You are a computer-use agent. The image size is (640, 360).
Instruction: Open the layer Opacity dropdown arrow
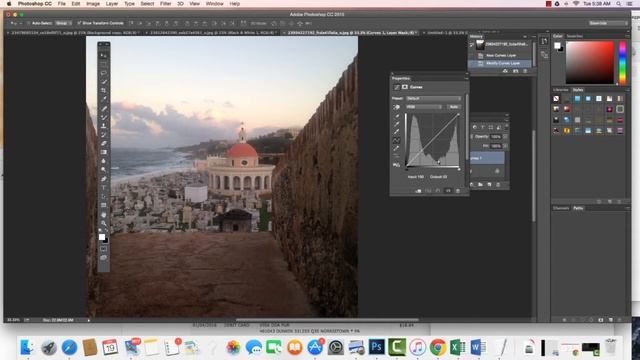505,137
